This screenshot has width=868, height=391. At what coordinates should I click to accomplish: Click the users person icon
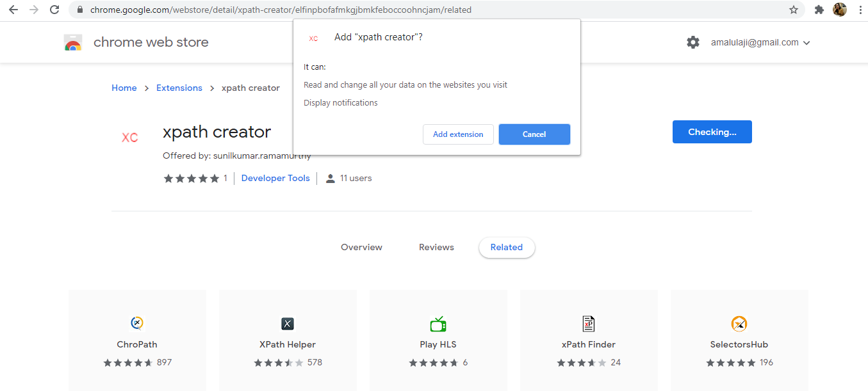[x=331, y=179]
